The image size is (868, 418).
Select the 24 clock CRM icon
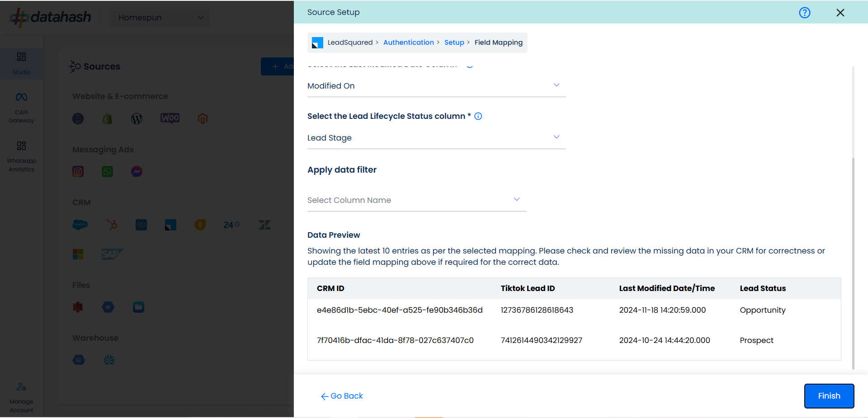231,225
